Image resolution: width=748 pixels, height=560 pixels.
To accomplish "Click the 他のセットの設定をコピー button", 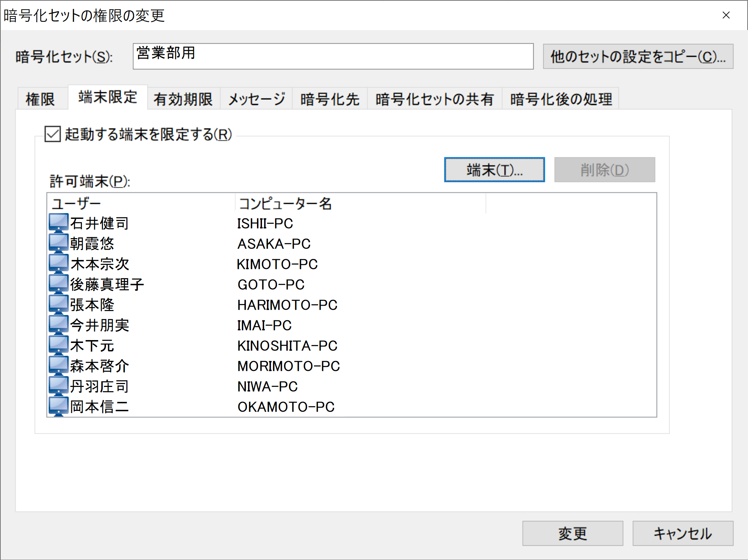I will point(638,57).
